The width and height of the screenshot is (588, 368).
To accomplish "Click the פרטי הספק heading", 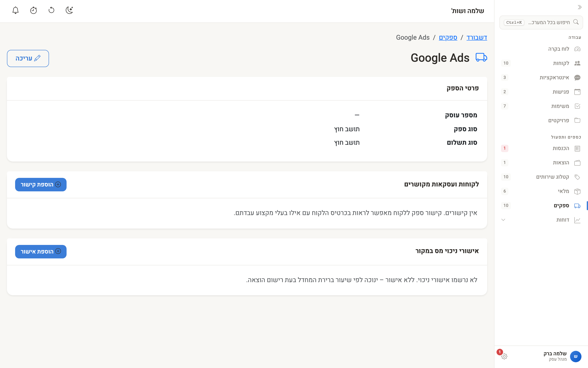I will (x=463, y=88).
